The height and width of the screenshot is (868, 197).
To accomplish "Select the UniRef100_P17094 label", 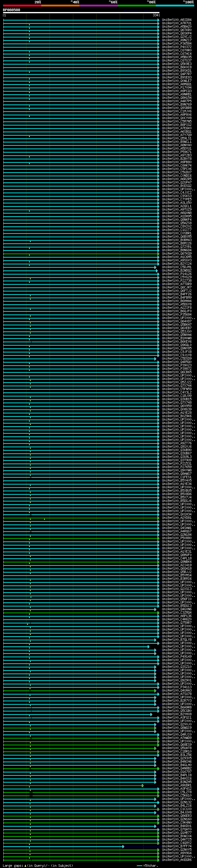I will pos(177,88).
